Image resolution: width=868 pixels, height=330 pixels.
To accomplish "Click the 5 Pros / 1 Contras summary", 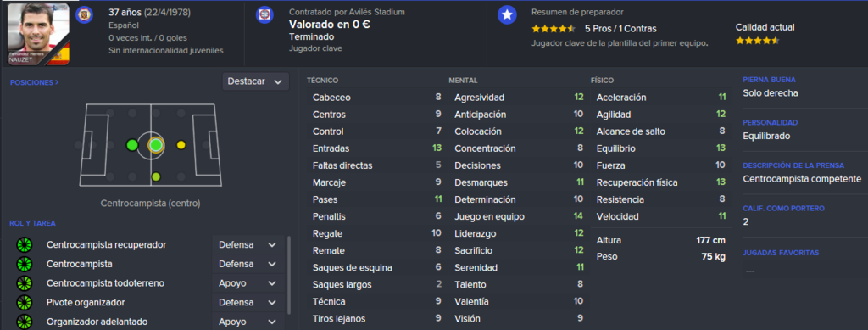I will [x=620, y=29].
